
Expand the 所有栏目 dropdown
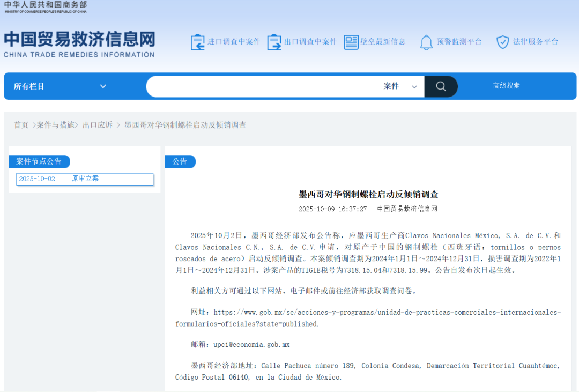(60, 86)
